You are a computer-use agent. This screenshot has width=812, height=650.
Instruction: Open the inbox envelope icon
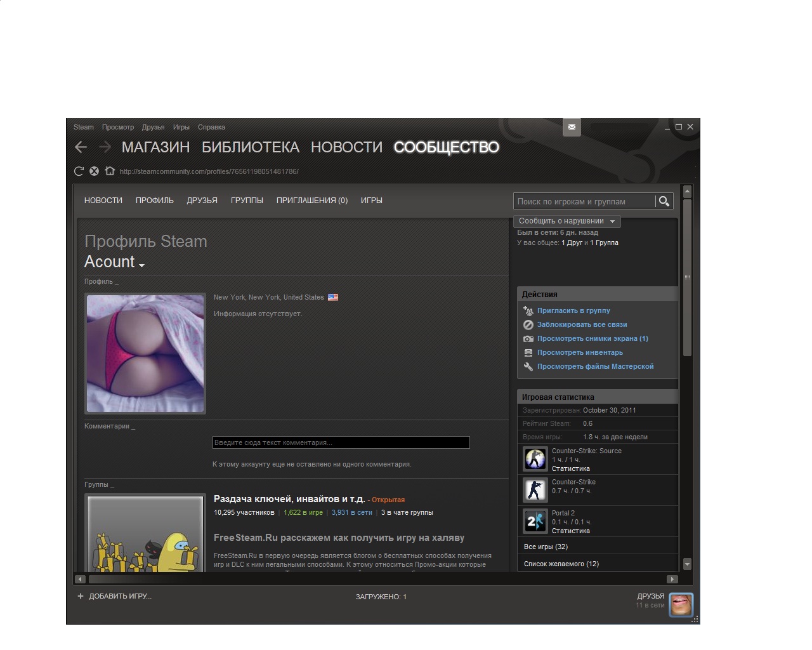click(572, 127)
